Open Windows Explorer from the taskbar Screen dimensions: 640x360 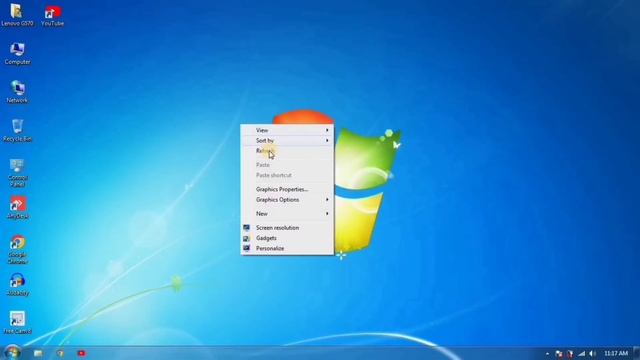(x=38, y=353)
